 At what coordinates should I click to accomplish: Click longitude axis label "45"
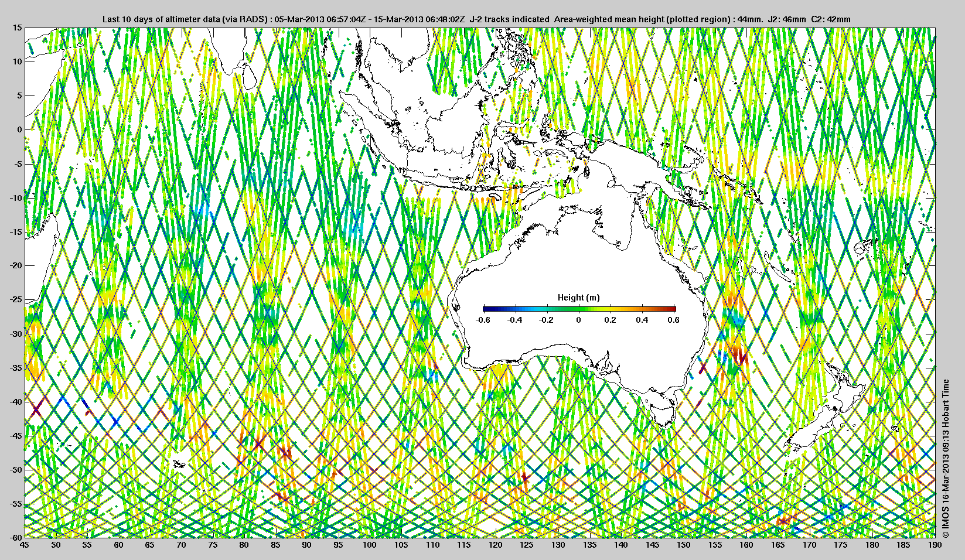(x=25, y=545)
